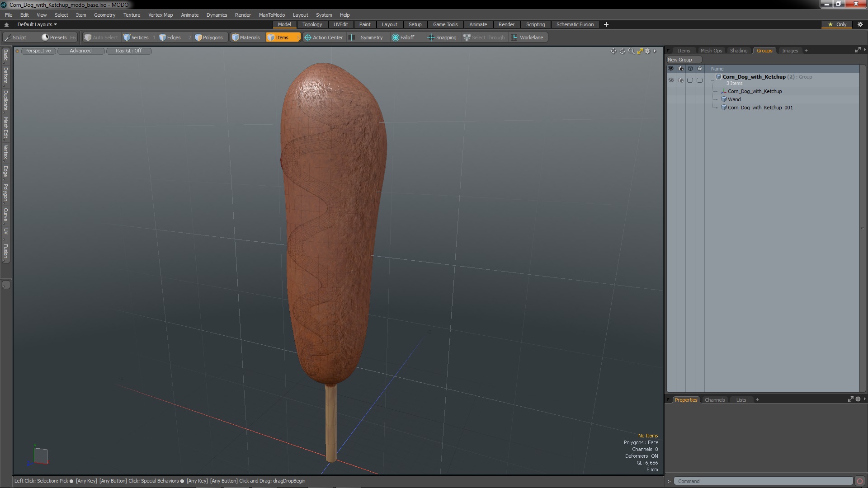
Task: Activate the Sculpt tool button
Action: (16, 38)
